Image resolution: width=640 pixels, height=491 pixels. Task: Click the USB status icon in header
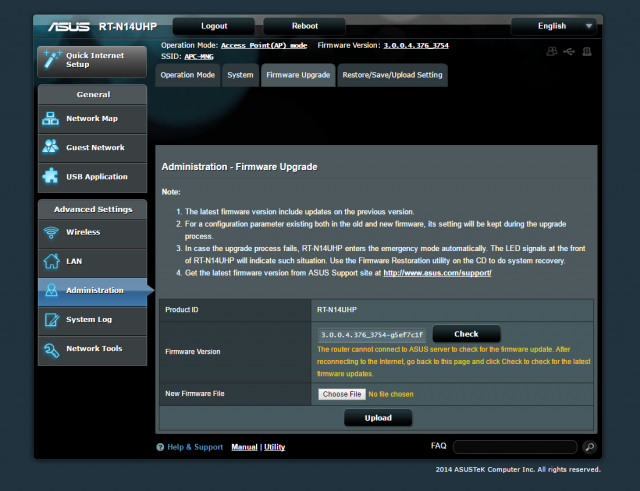pos(569,52)
